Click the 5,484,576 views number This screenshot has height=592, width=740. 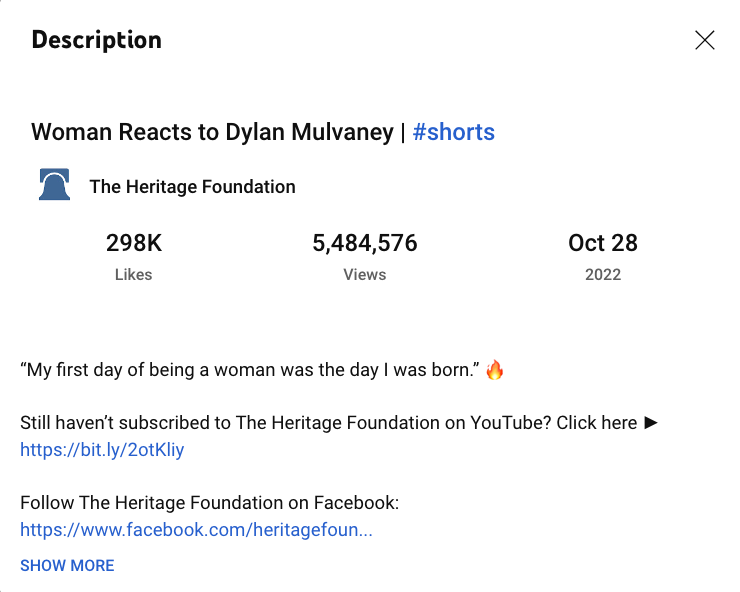click(x=365, y=243)
